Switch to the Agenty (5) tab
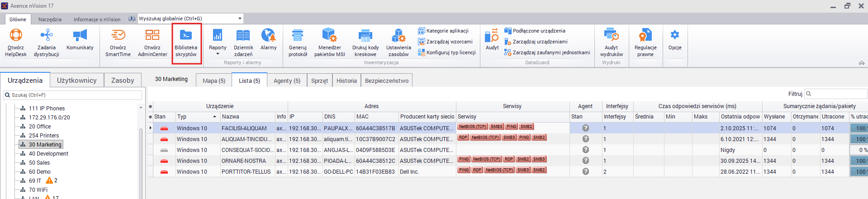Image resolution: width=868 pixels, height=199 pixels. point(287,81)
